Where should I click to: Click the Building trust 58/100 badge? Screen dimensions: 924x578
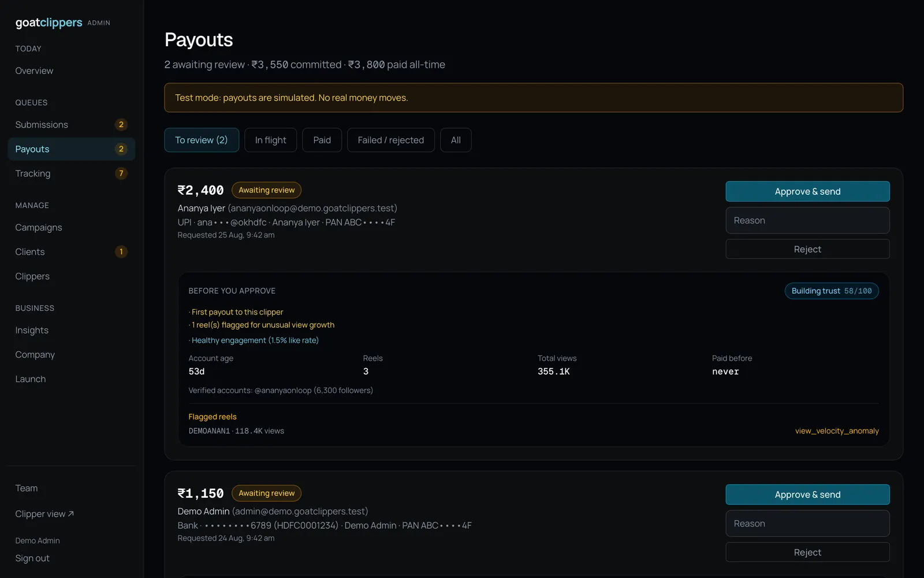832,291
